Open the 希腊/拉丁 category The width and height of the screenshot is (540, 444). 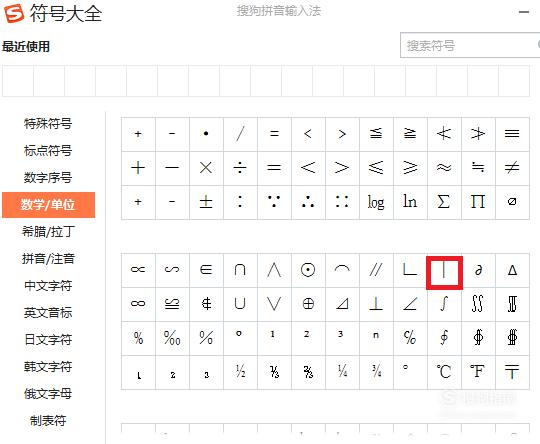point(48,231)
